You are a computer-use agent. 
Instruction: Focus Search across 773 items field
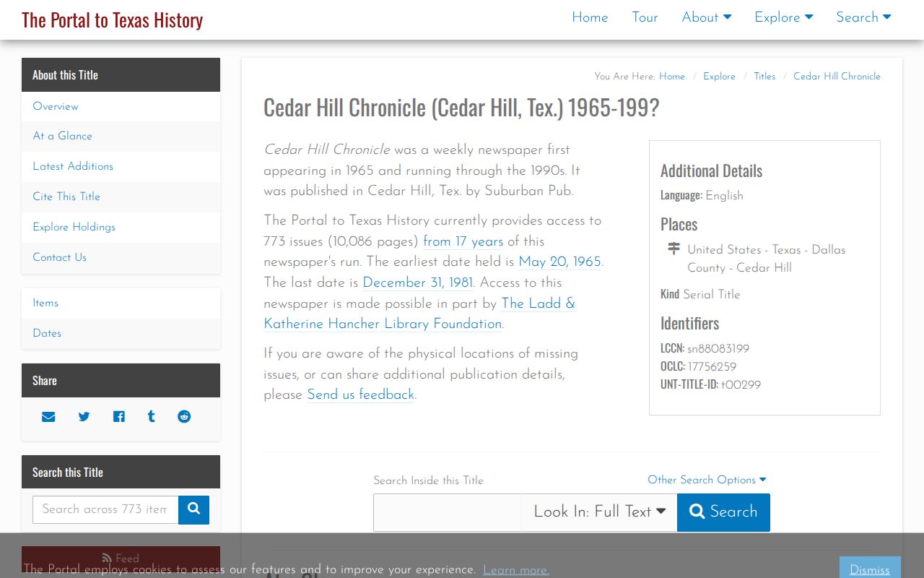[105, 509]
